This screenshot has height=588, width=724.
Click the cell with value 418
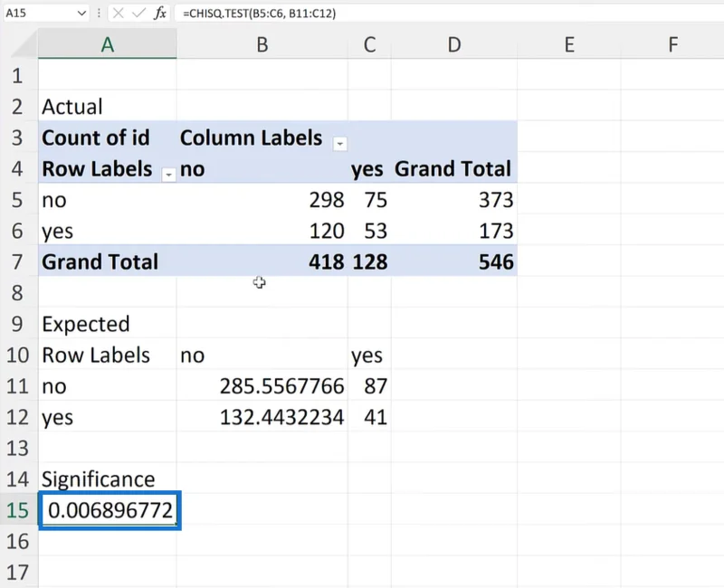pyautogui.click(x=262, y=261)
